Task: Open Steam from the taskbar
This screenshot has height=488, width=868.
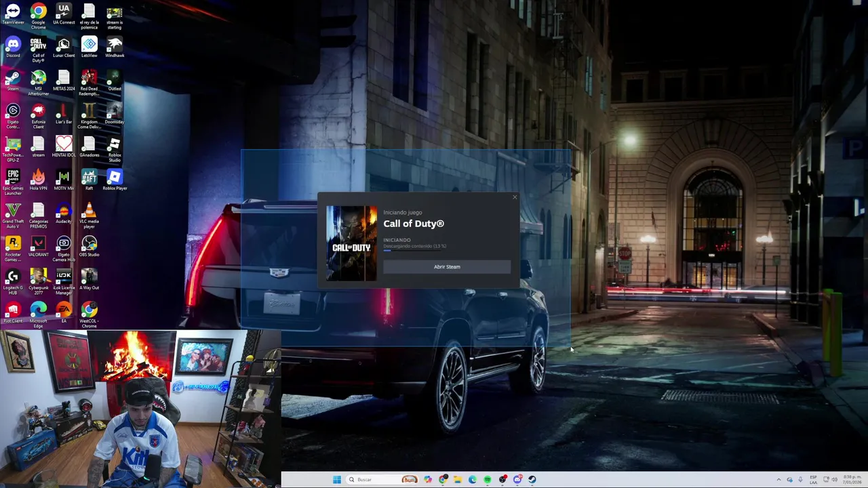Action: (532, 479)
